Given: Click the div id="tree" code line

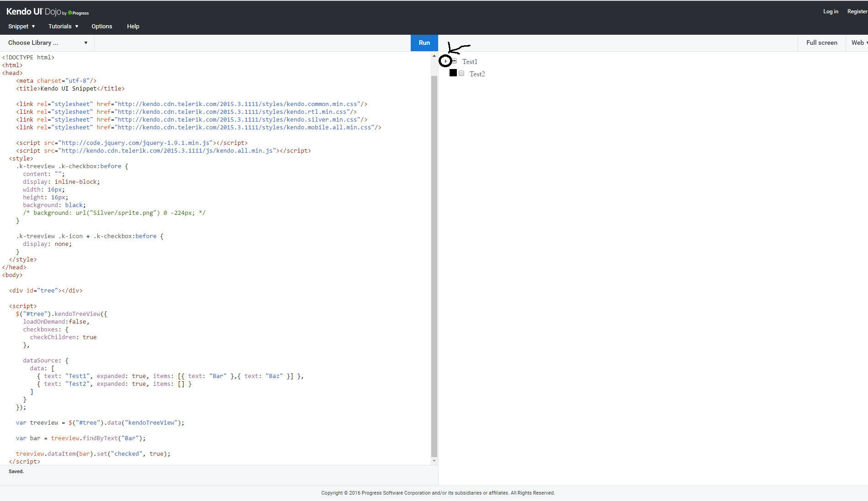Looking at the screenshot, I should pyautogui.click(x=46, y=291).
